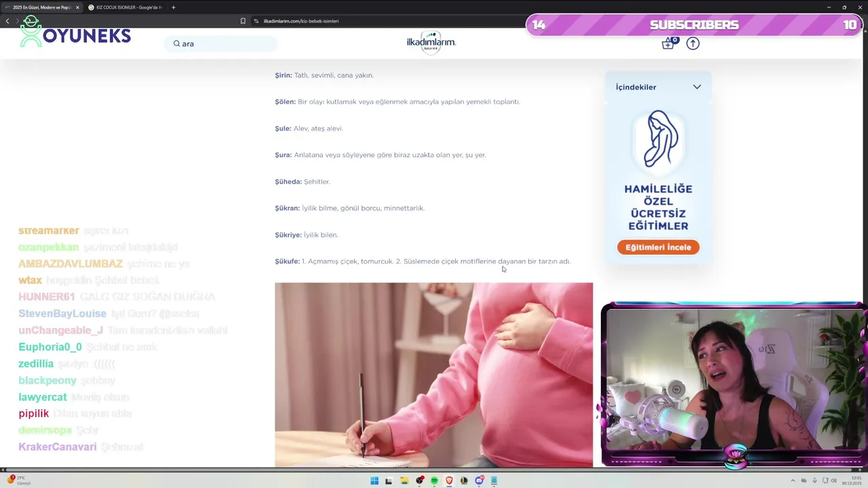This screenshot has height=488, width=868.
Task: Open the clock showing 30.10.2025
Action: click(x=850, y=481)
